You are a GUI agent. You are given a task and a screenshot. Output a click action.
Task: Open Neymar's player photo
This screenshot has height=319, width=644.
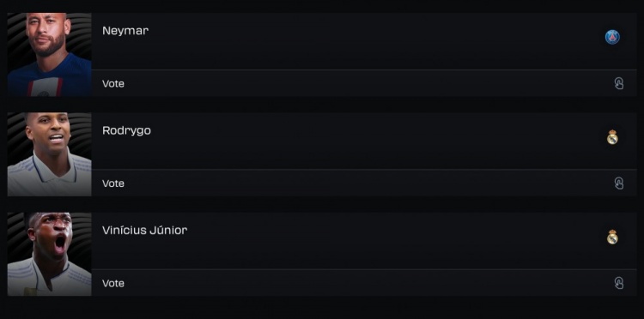(49, 55)
